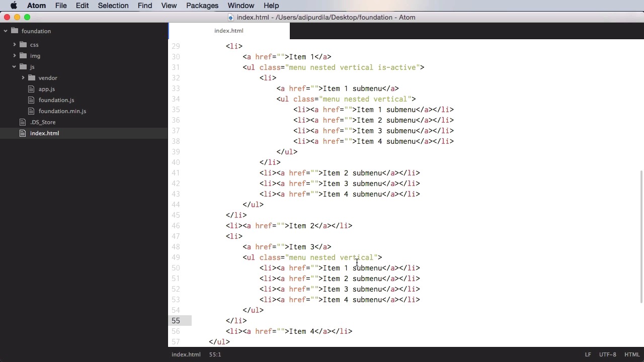Collapse the js folder arrow
This screenshot has height=362, width=644.
pos(15,67)
